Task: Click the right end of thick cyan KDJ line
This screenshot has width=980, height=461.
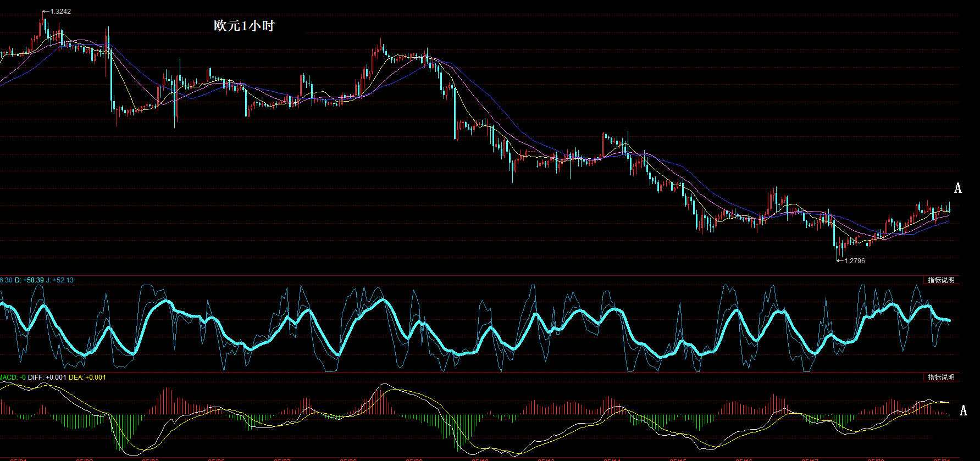Action: tap(949, 320)
